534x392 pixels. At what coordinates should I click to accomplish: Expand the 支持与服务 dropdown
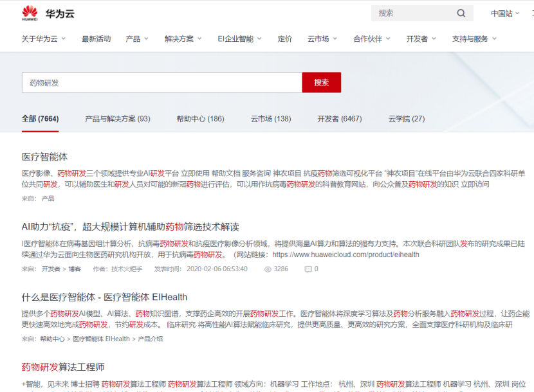pos(474,39)
